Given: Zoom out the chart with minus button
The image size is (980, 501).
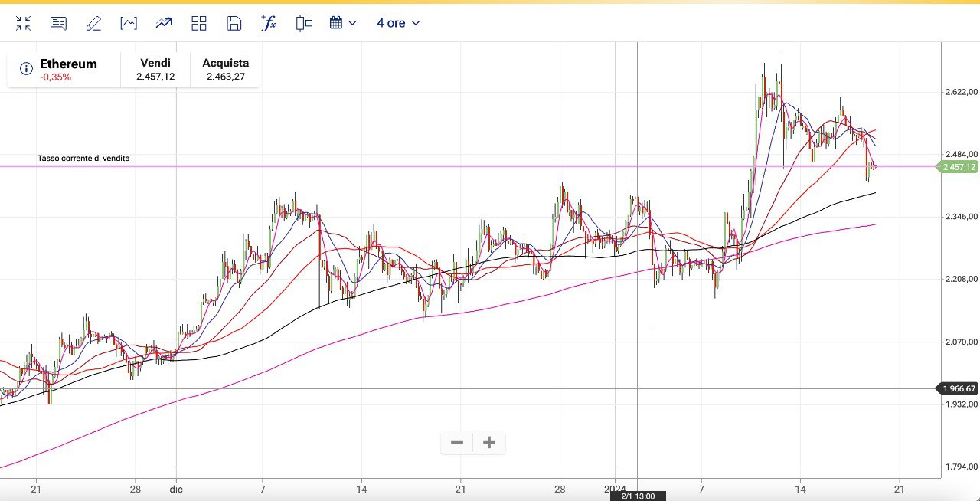Looking at the screenshot, I should [x=457, y=443].
